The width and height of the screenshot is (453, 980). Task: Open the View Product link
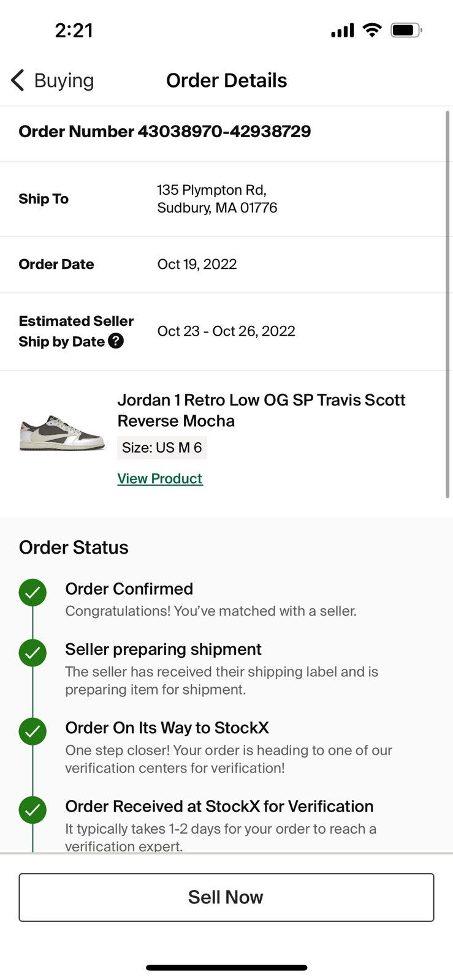(x=159, y=478)
